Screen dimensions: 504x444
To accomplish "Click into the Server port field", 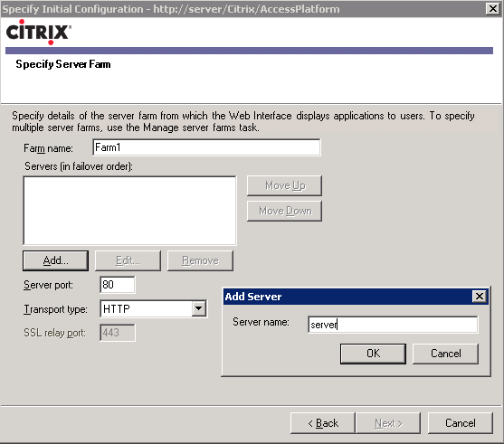I will (118, 285).
